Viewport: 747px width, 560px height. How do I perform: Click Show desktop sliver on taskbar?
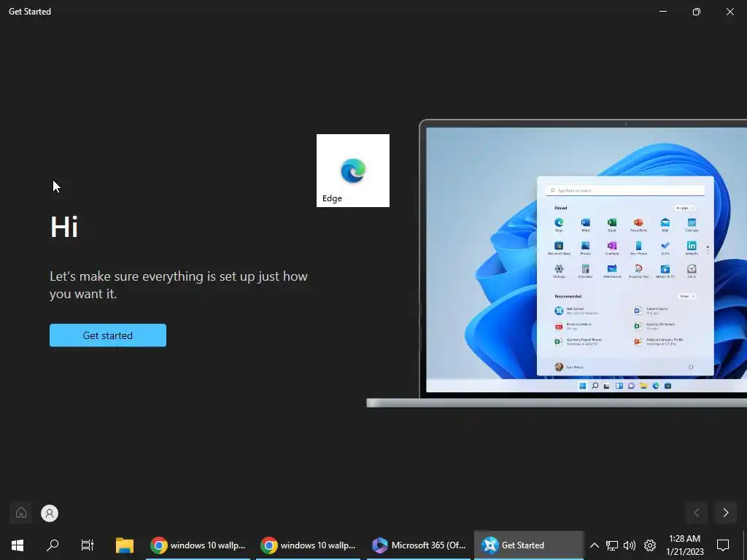(x=745, y=545)
